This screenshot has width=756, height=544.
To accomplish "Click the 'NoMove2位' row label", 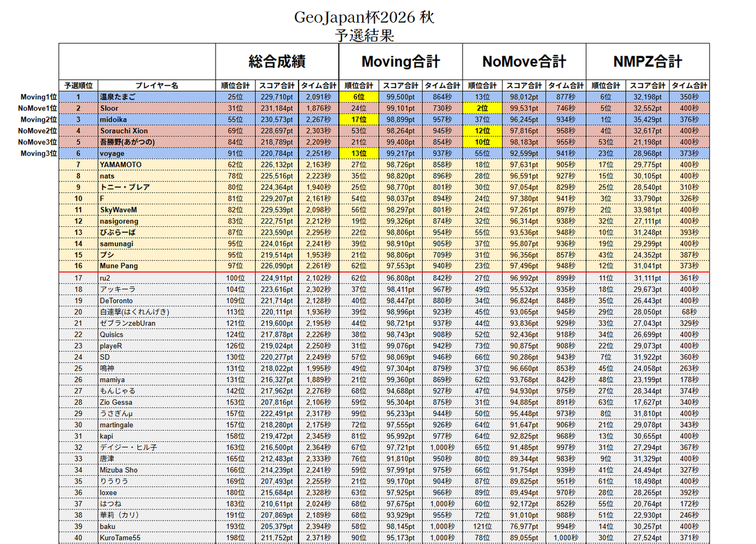I will pos(37,131).
